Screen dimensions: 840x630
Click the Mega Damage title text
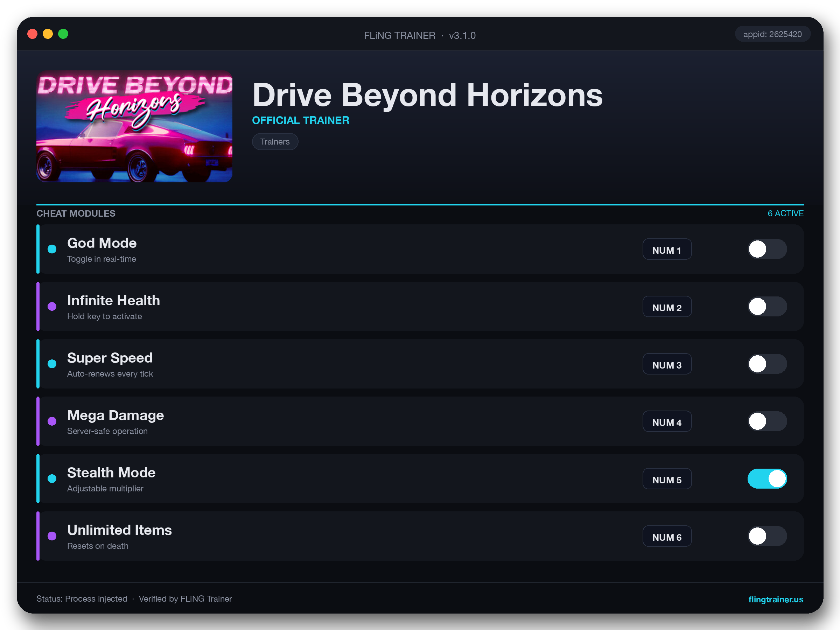click(x=115, y=415)
